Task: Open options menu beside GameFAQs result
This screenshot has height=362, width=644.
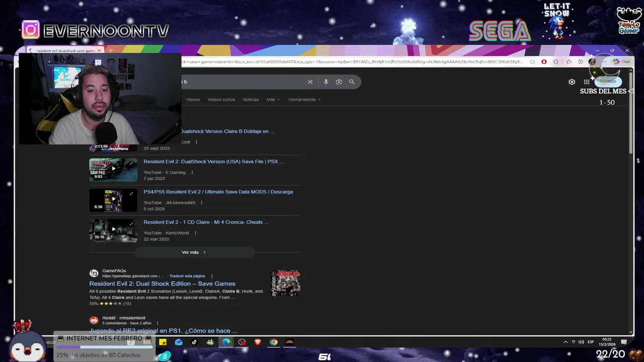Action: tap(212, 276)
